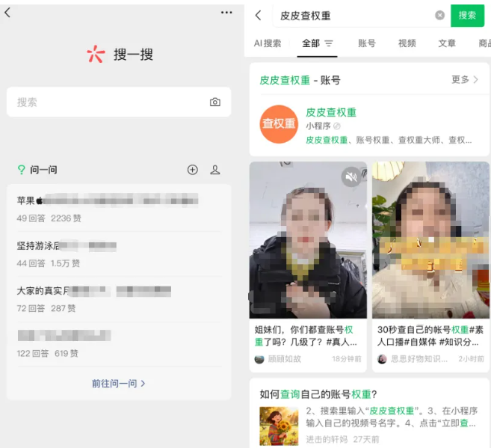491x448 pixels.
Task: Open the 如何查询自己的账号权重 article title
Action: [x=318, y=394]
